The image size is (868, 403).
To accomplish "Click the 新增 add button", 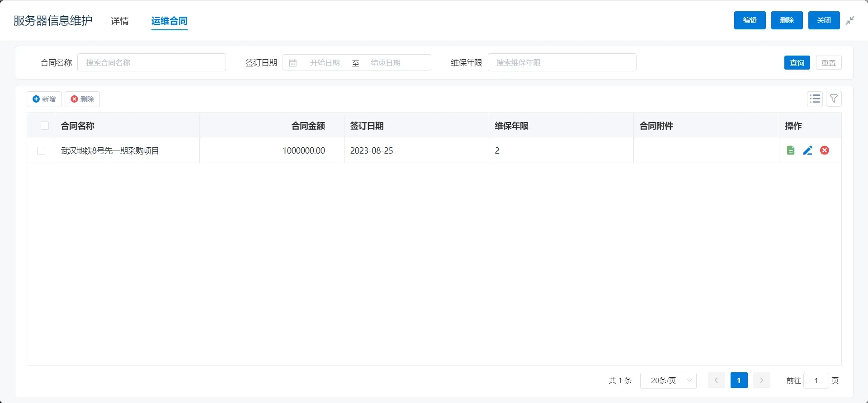I will tap(44, 99).
